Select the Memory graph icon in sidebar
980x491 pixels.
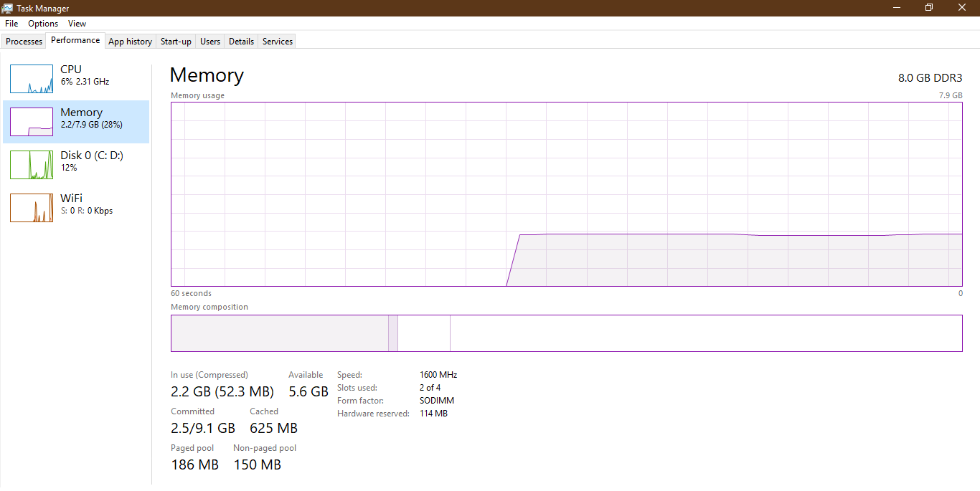pyautogui.click(x=32, y=122)
